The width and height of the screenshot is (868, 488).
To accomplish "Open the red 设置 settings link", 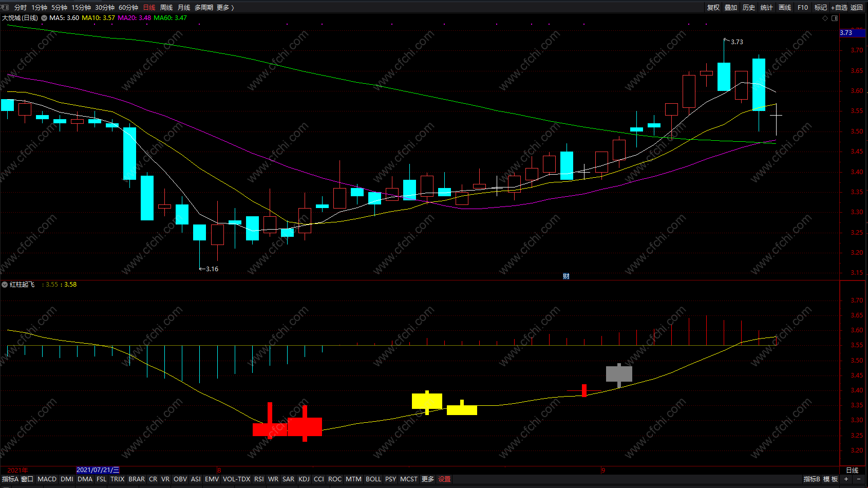I will [444, 479].
